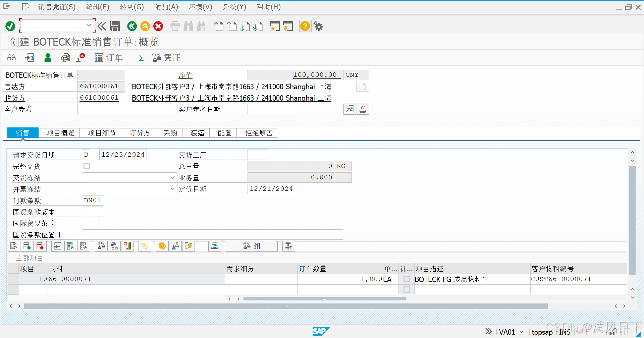This screenshot has width=644, height=338.
Task: Click the 售达方 label link
Action: pos(14,87)
